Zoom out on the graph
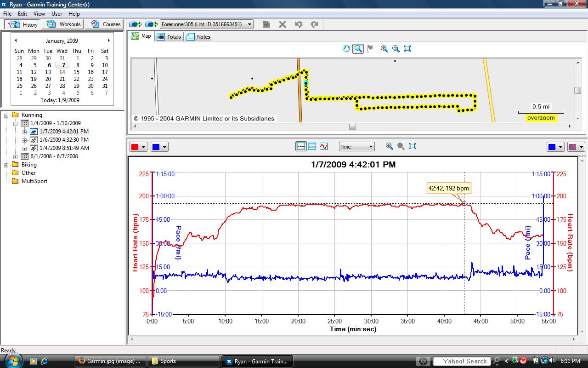The width and height of the screenshot is (588, 368). click(x=401, y=146)
